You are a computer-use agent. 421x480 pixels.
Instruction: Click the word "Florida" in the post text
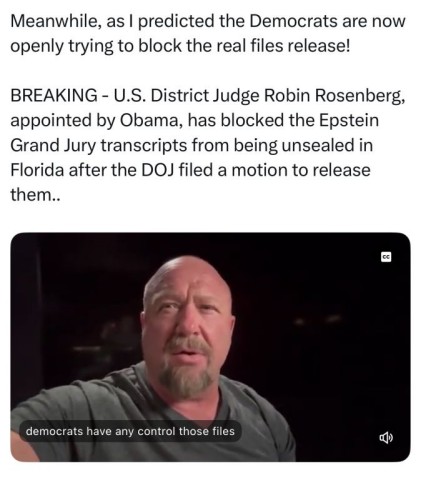(37, 170)
